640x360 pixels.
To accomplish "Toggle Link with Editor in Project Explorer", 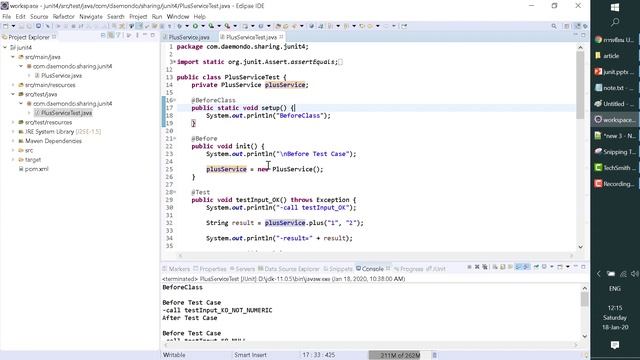I will coord(111,36).
